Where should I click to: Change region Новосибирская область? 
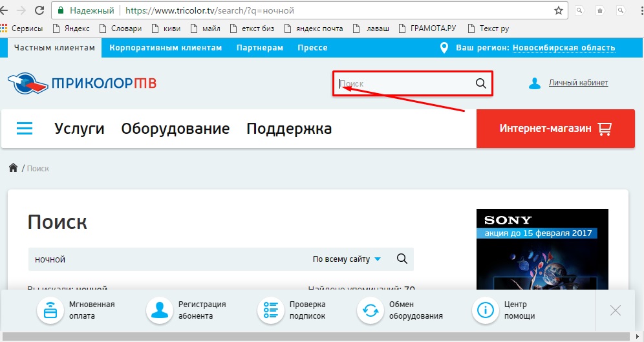click(x=564, y=48)
